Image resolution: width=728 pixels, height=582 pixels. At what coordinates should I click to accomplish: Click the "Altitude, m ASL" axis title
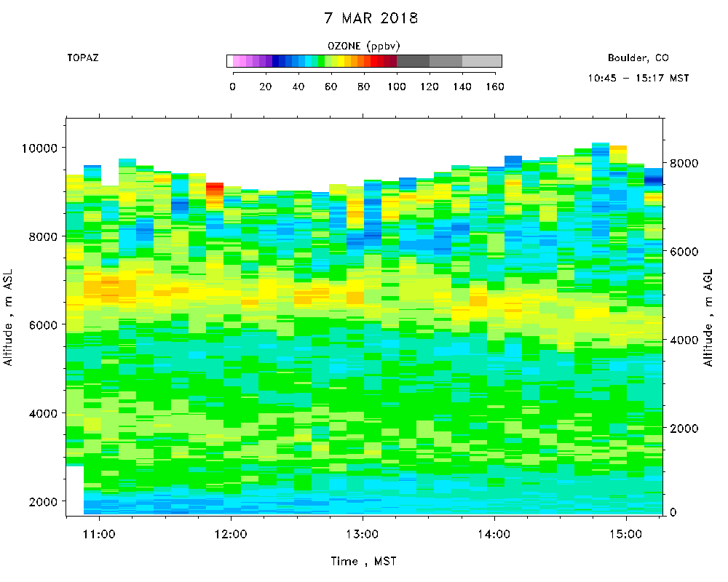pos(8,318)
